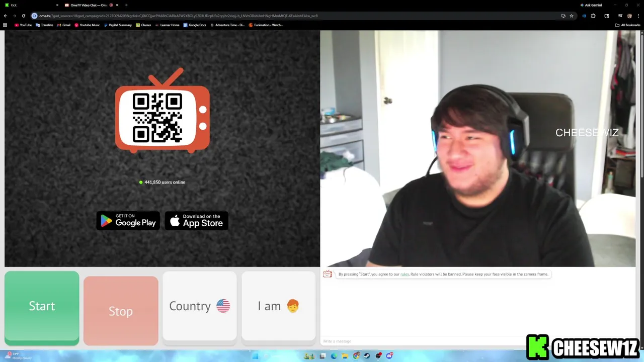Click the landscape search highlight icon on taskbar
This screenshot has height=362, width=644.
click(309, 356)
